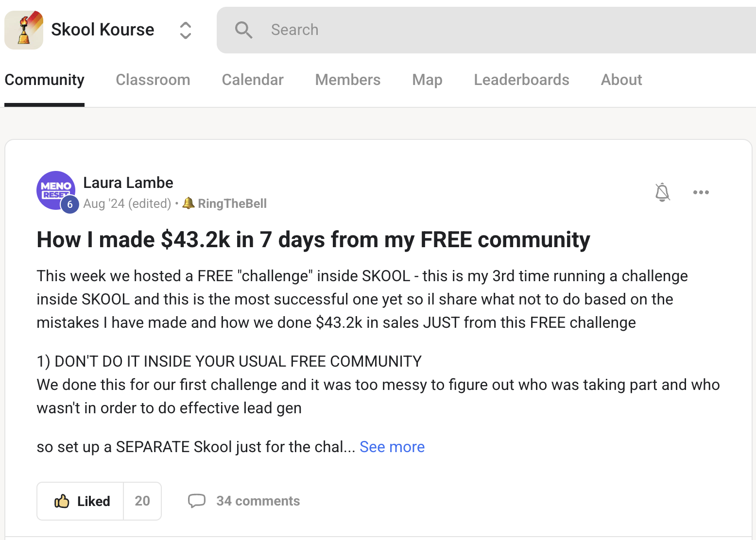Click the paragraph starting This week we hosted
Screen dimensions: 756x540
tap(362, 299)
